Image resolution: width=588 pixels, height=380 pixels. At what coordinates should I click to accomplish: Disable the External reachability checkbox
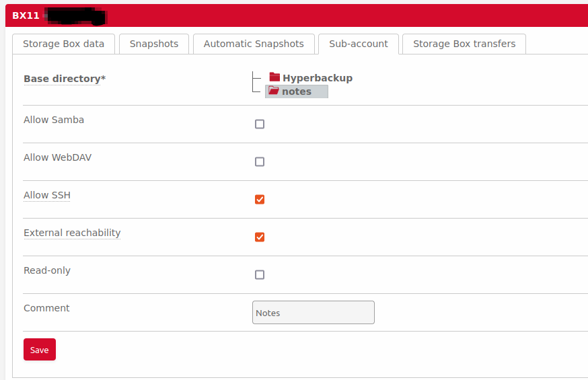click(260, 237)
